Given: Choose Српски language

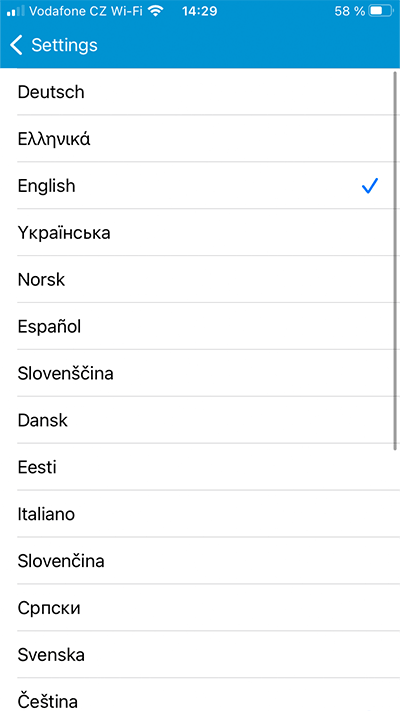Looking at the screenshot, I should 200,608.
